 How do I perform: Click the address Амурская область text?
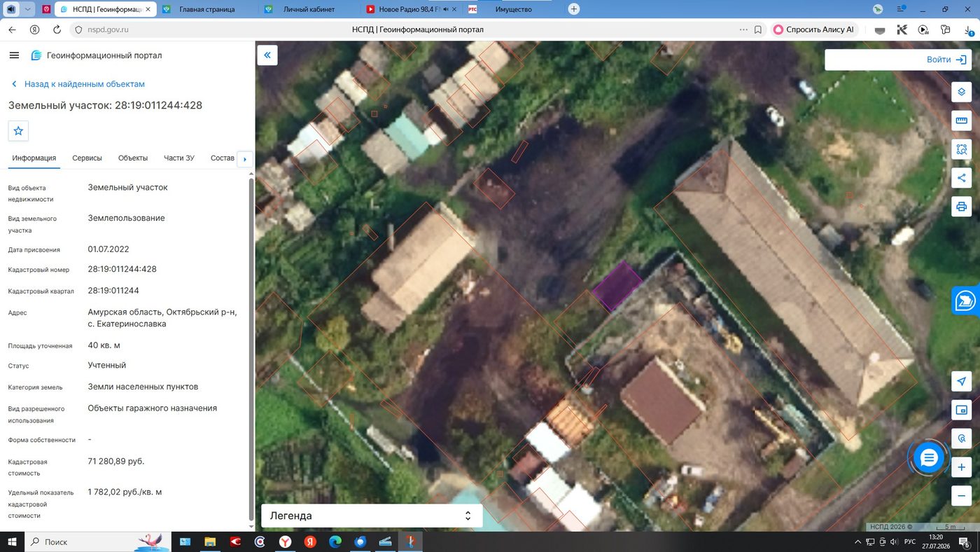[x=162, y=318]
